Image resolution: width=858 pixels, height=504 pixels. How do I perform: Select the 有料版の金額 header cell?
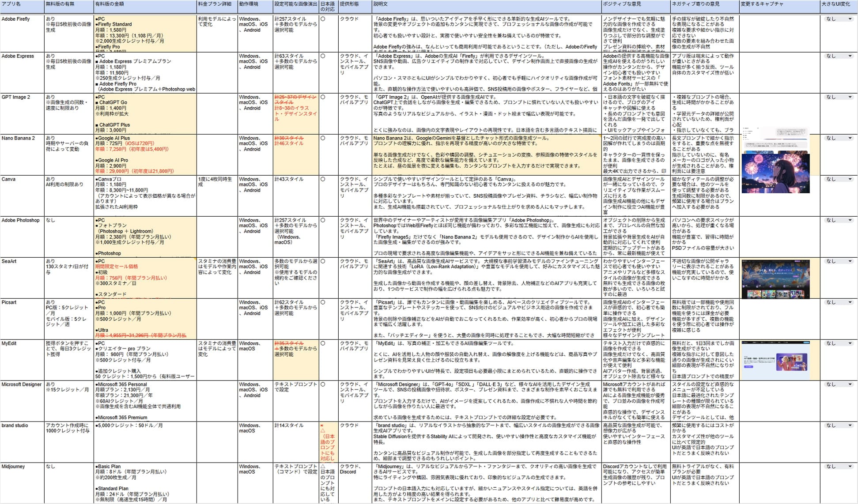click(x=145, y=6)
